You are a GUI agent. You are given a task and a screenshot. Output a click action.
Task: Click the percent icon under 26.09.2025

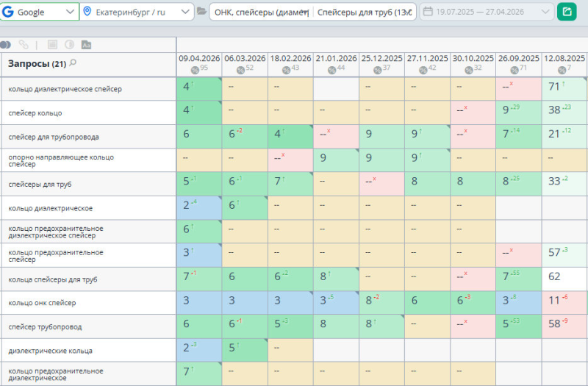(514, 70)
